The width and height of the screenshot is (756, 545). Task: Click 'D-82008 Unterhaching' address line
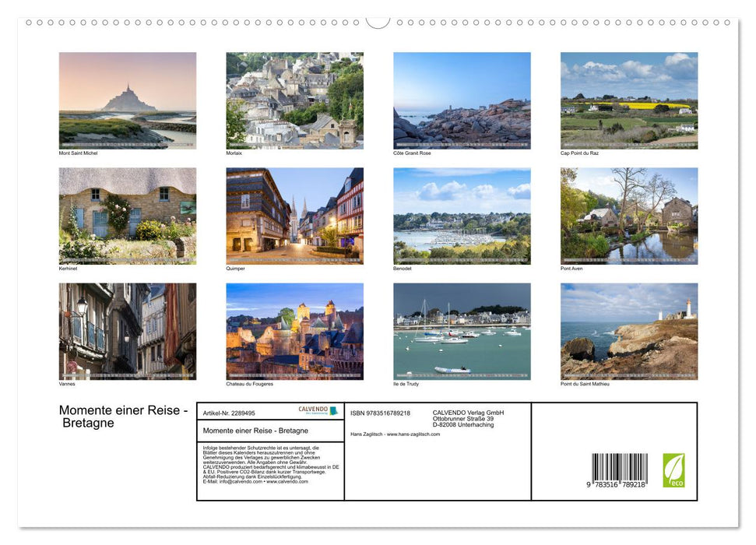[x=462, y=425]
